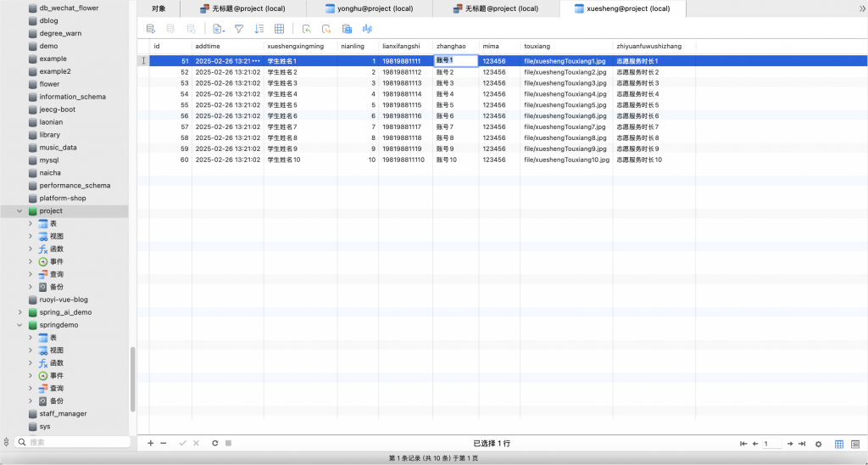
Task: Expand the 表 node under springdemo
Action: [x=31, y=338]
